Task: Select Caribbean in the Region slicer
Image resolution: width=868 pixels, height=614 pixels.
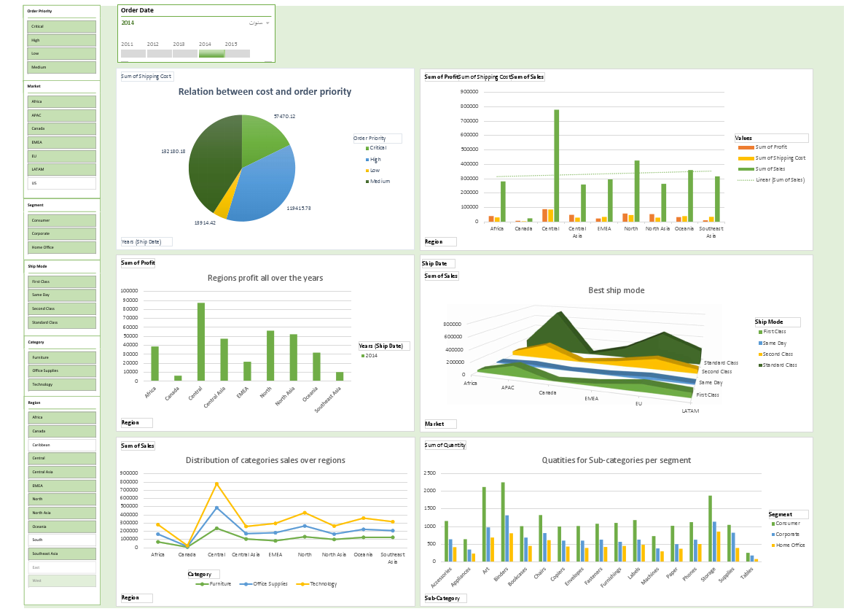Action: 61,444
